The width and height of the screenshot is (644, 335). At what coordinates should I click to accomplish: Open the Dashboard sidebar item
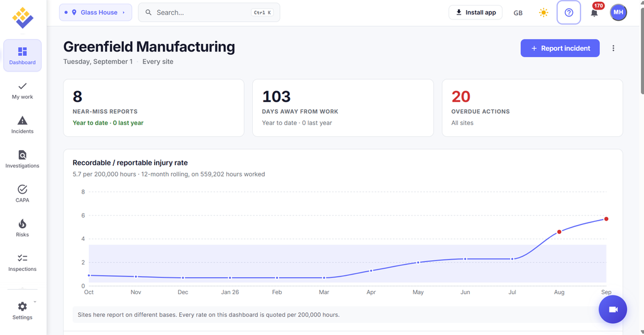point(23,55)
